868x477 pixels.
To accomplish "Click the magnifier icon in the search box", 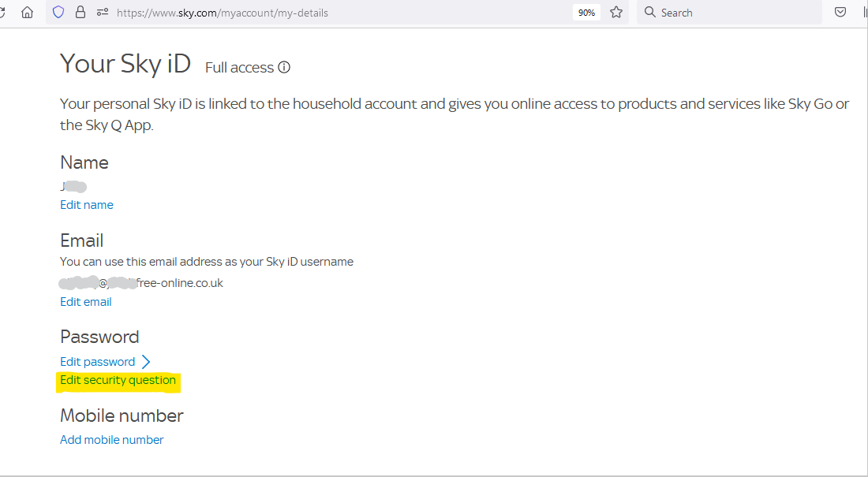I will [x=650, y=13].
